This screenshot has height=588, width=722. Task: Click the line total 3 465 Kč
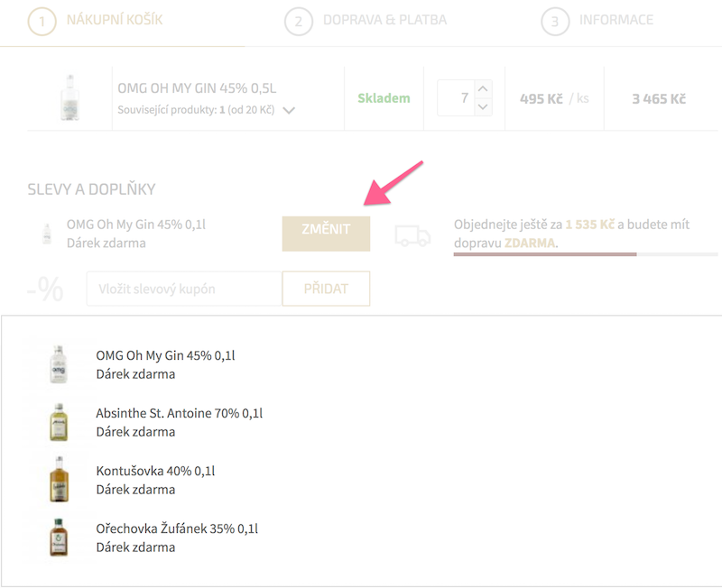click(659, 98)
